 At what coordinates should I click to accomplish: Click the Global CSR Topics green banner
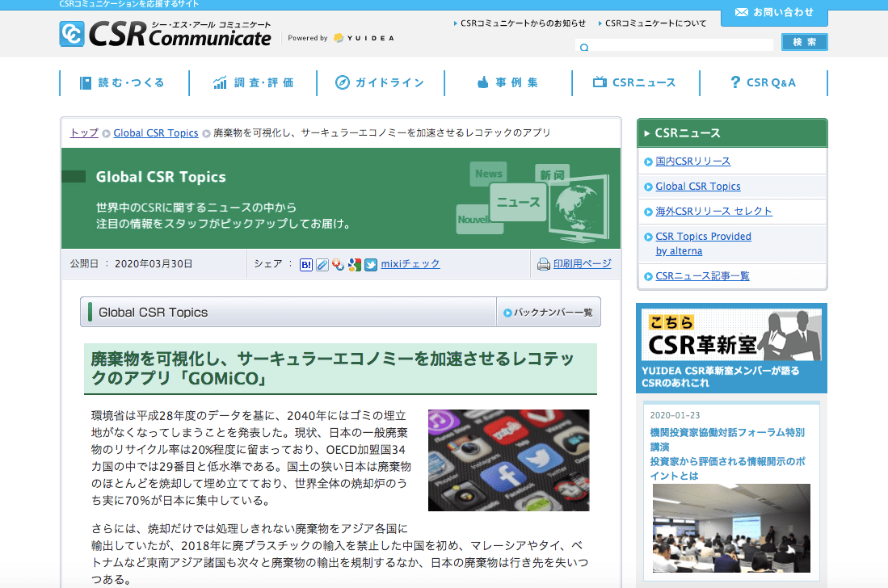click(341, 198)
